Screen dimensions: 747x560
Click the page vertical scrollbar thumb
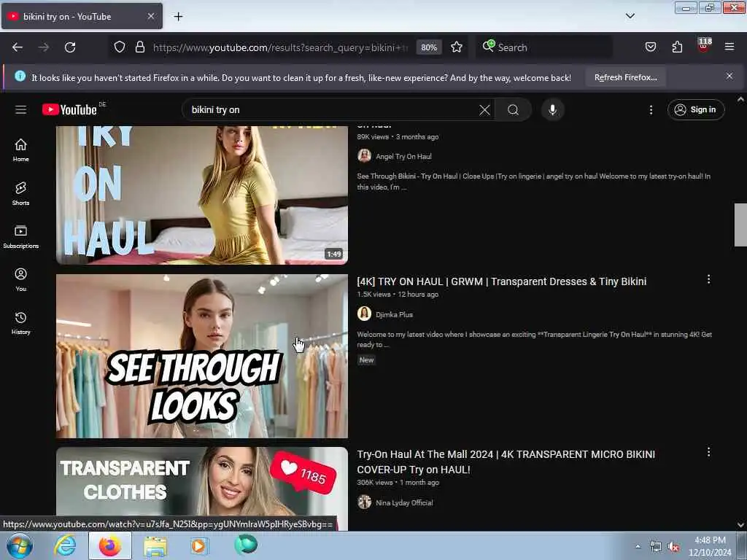(x=740, y=225)
